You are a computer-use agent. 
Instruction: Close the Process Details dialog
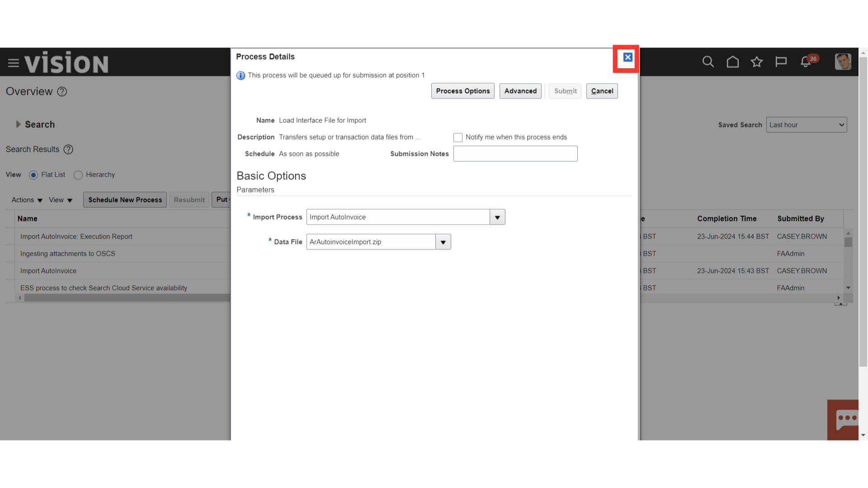coord(627,57)
